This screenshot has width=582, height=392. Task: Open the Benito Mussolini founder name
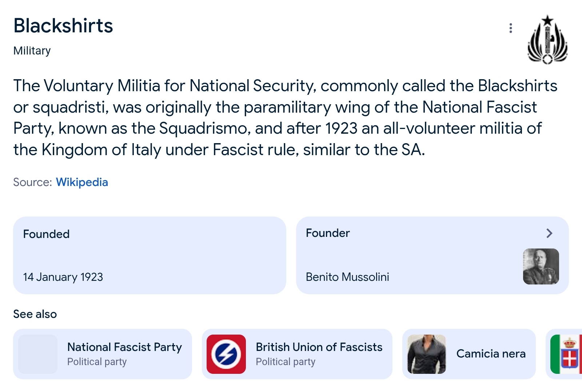(x=347, y=277)
